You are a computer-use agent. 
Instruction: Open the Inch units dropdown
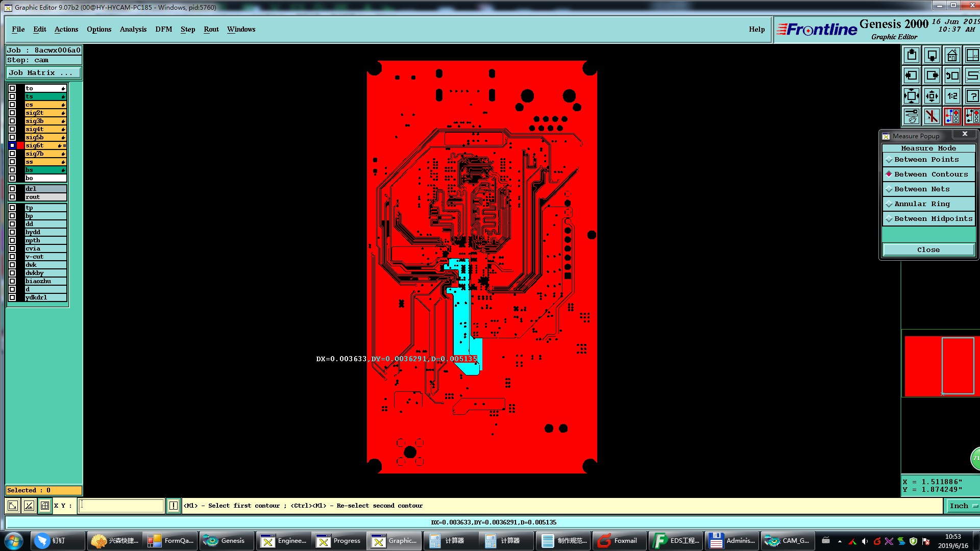tap(963, 506)
